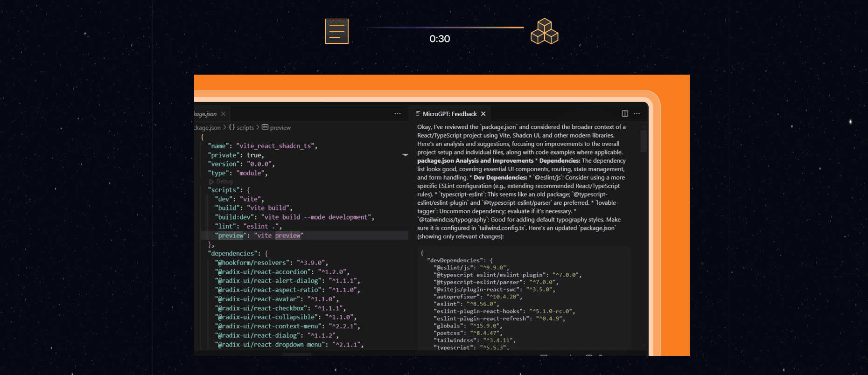Open the package.json breadcrumb segment

[x=208, y=127]
